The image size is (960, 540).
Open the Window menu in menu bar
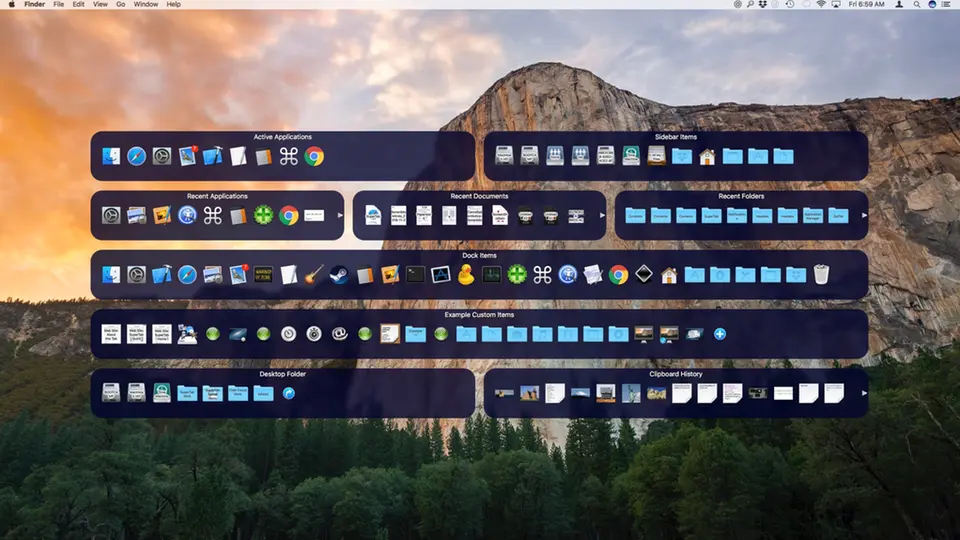(x=145, y=5)
